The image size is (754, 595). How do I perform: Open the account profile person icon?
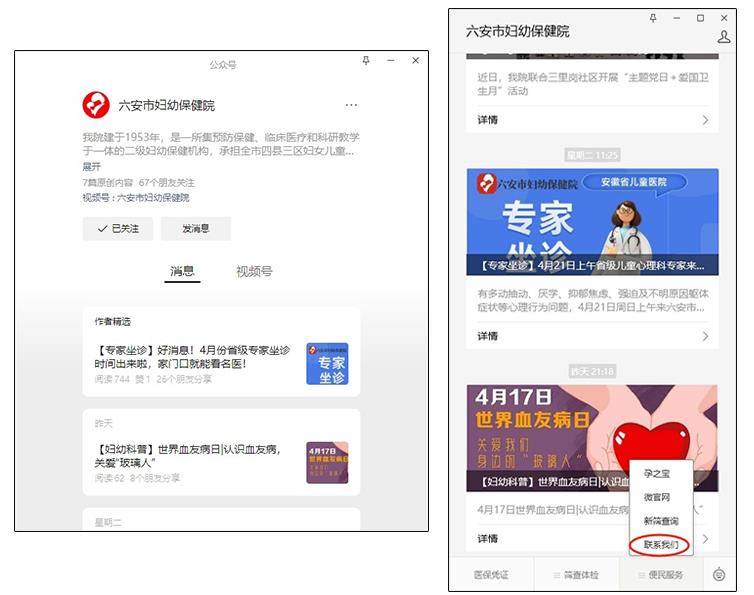click(724, 37)
